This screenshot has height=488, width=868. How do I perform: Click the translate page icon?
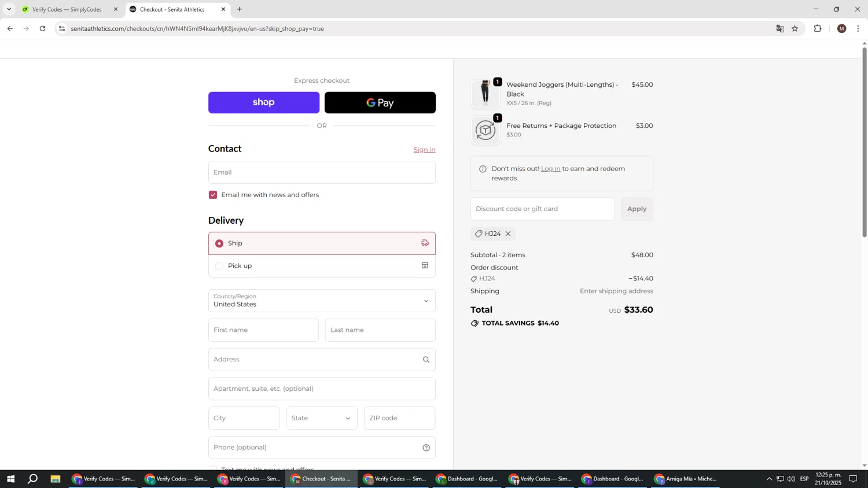780,28
